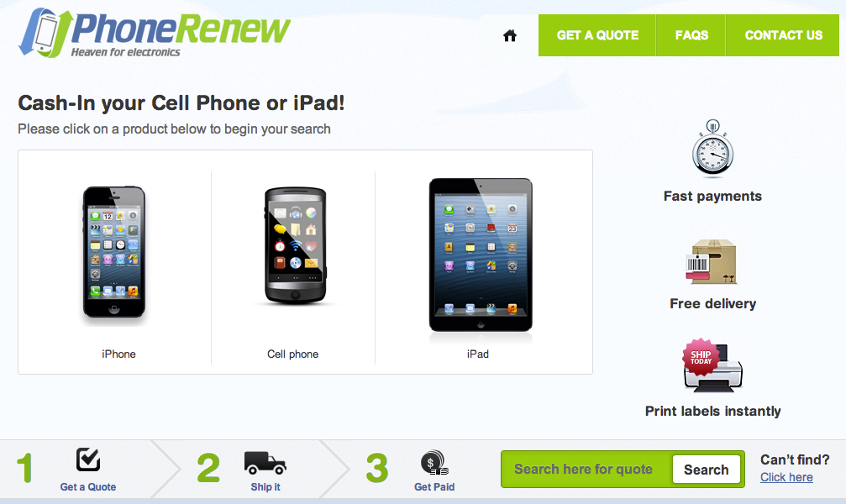Open the Get a Quote menu item
This screenshot has height=504, width=846.
[x=597, y=35]
